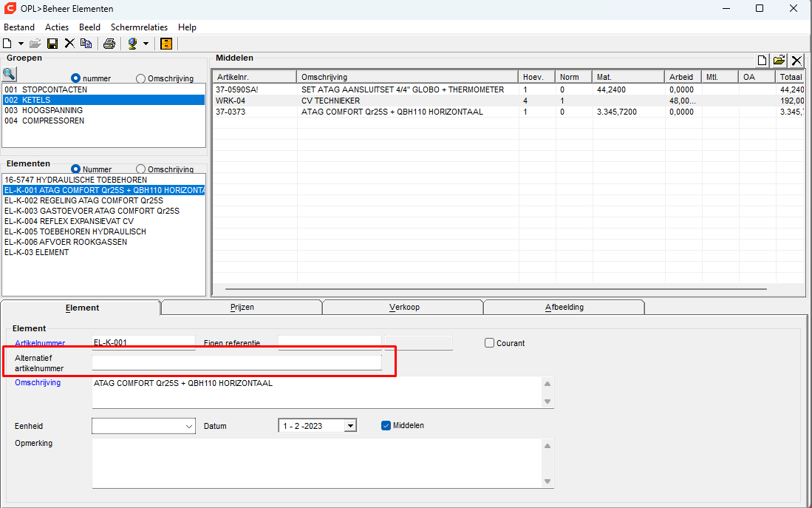
Task: Select element 16-5747 HYDRAULISCHE TOEBEHOREN
Action: click(x=103, y=180)
